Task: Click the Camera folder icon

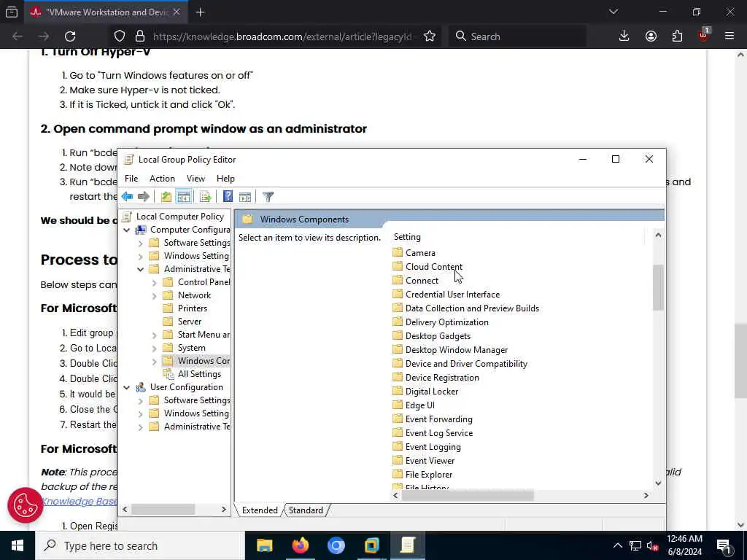Action: coord(398,252)
